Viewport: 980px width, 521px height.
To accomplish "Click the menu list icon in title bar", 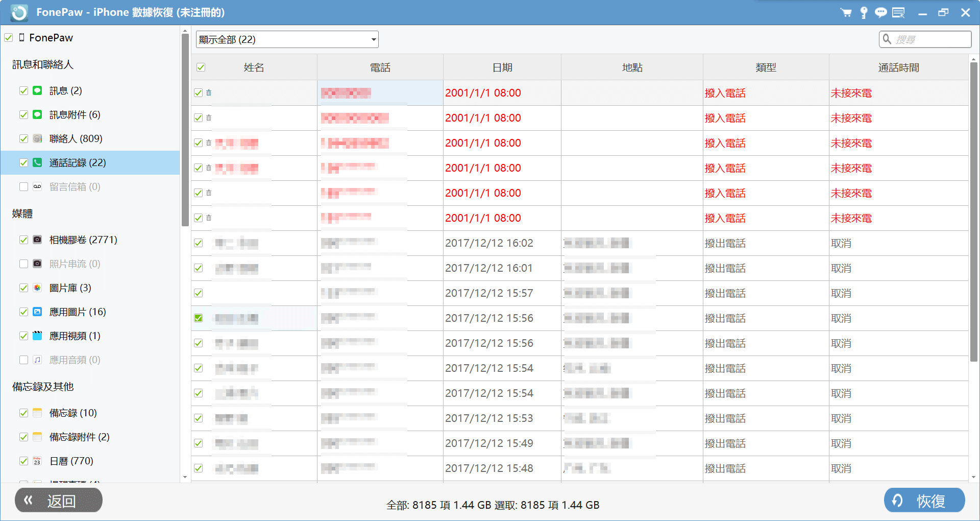I will (x=898, y=12).
